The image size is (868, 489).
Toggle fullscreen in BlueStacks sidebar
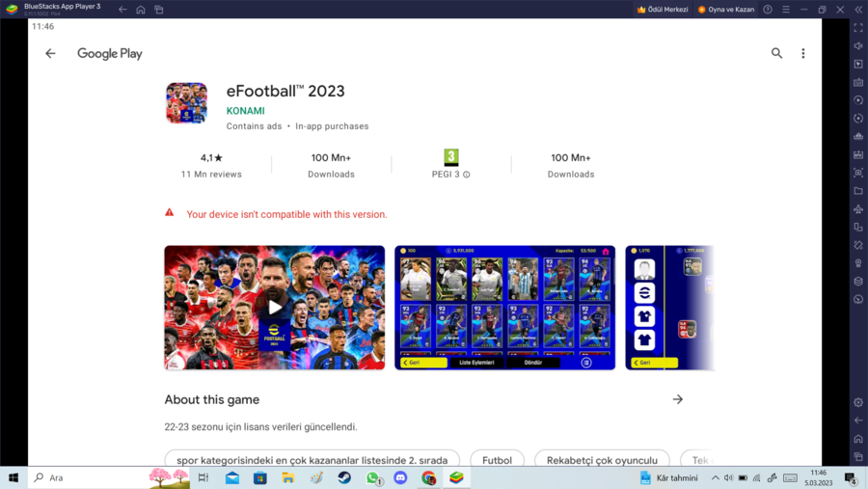858,28
